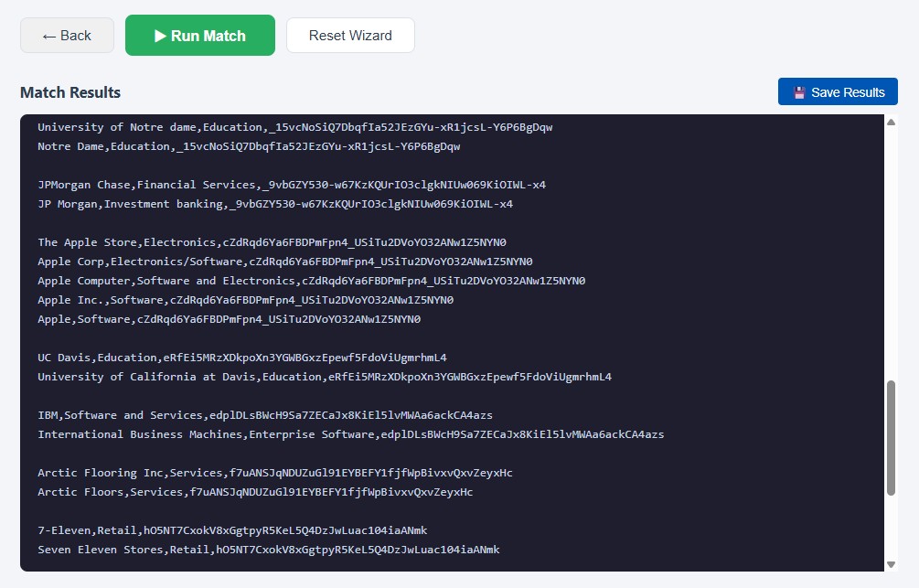This screenshot has width=919, height=588.
Task: Select the Apple Corp,Electronics/Software line
Action: coord(284,262)
